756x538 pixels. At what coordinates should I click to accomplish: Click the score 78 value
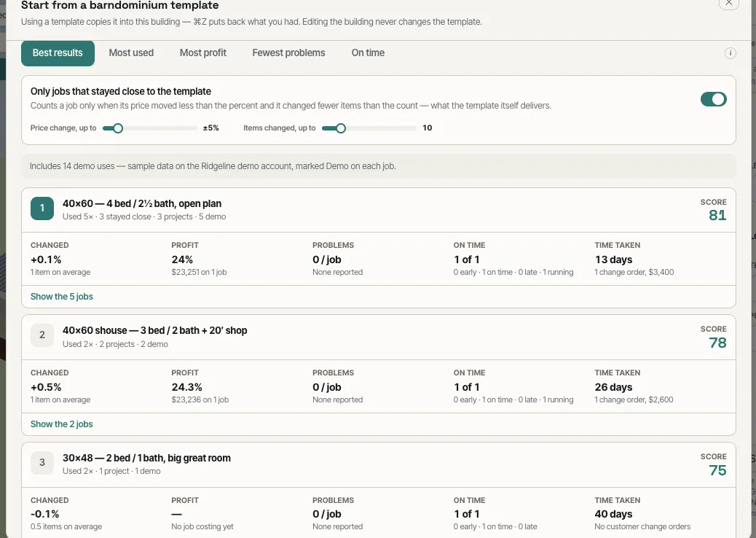(717, 343)
